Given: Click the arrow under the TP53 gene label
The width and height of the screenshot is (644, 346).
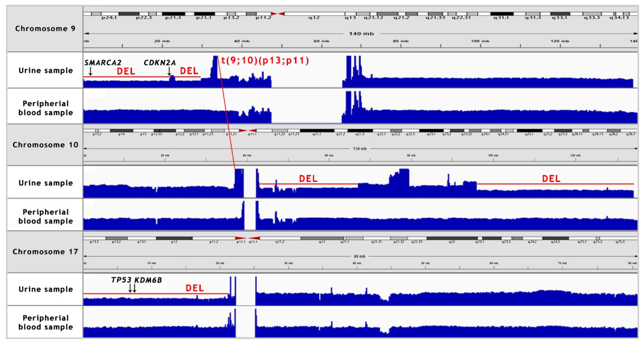Looking at the screenshot, I should click(130, 288).
